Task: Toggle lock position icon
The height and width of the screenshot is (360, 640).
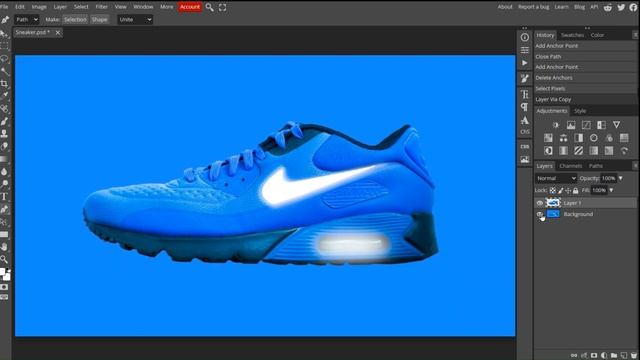Action: coord(568,191)
